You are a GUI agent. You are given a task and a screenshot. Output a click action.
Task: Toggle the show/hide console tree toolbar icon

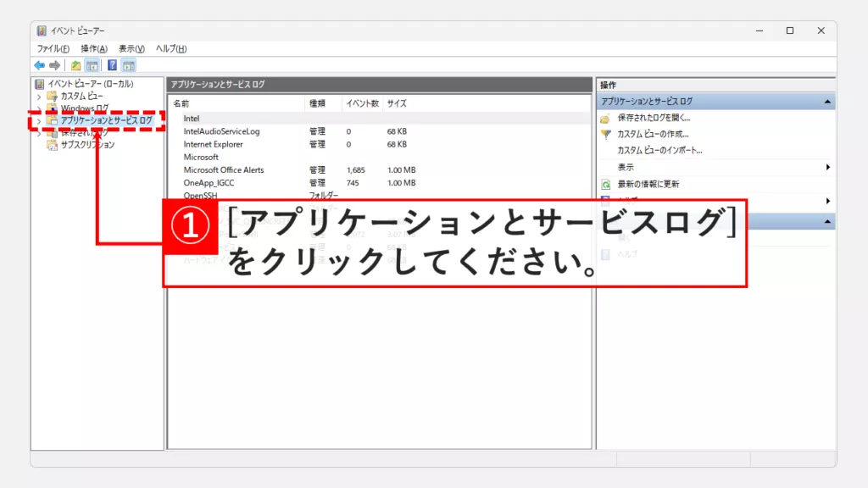click(92, 65)
